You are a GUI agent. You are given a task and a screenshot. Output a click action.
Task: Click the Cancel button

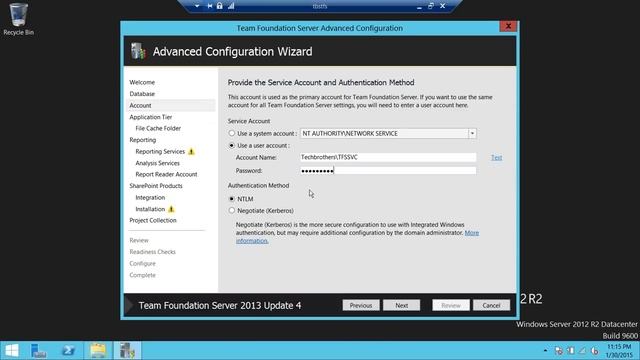click(491, 305)
